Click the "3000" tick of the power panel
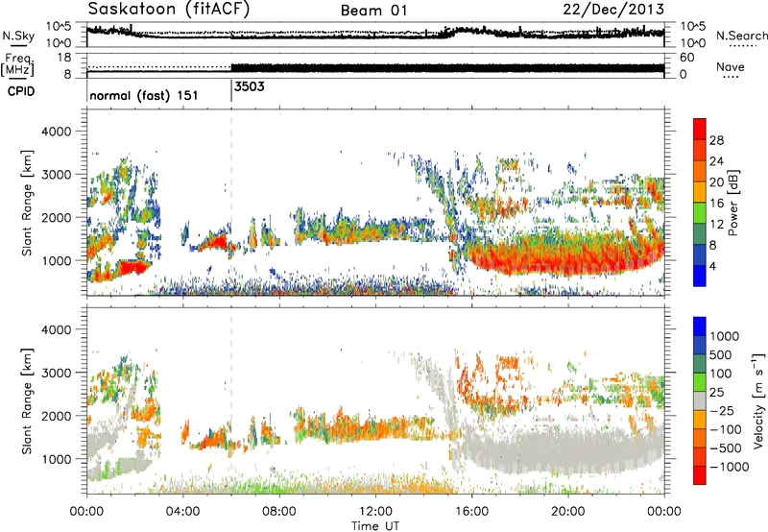Image resolution: width=768 pixels, height=532 pixels. point(56,175)
